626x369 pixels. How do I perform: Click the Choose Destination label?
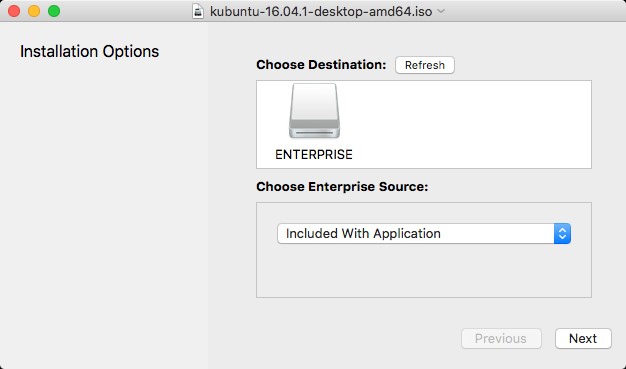tap(321, 65)
